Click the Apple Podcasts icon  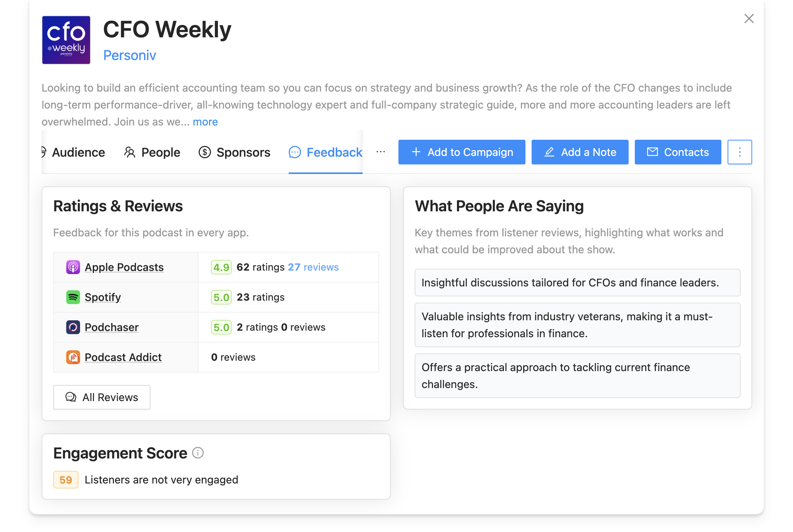[x=73, y=267]
